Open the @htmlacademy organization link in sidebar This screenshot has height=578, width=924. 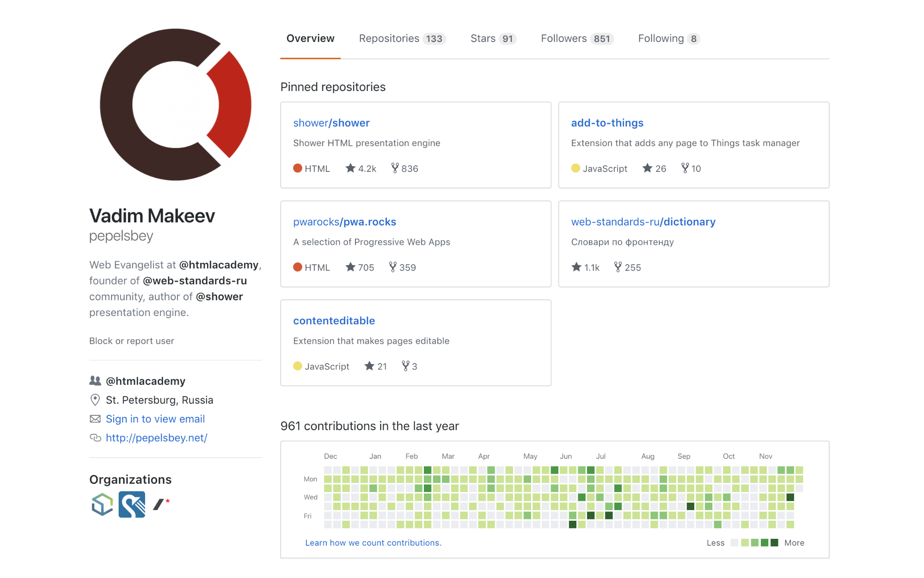[146, 381]
